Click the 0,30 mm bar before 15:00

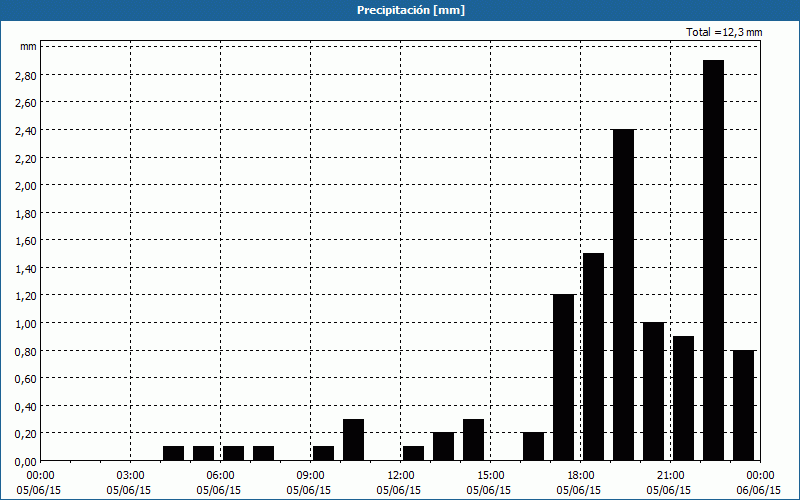click(473, 440)
